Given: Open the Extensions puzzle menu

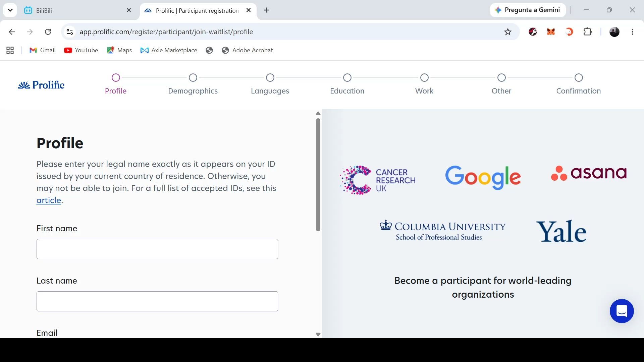Looking at the screenshot, I should tap(587, 32).
